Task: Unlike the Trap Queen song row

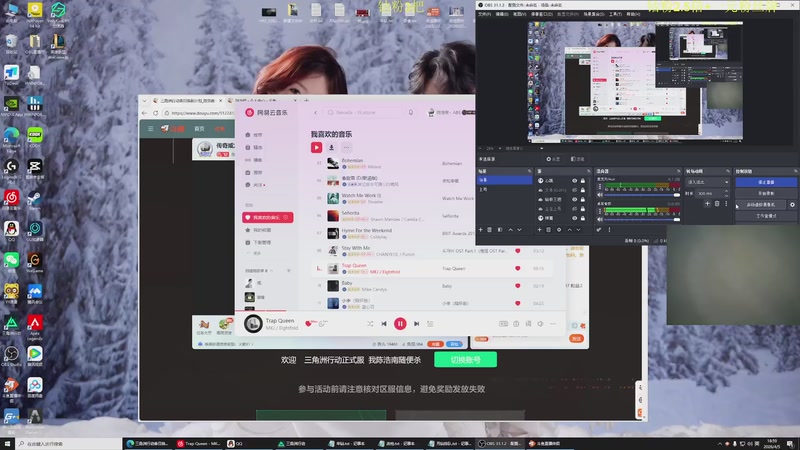Action: point(517,268)
